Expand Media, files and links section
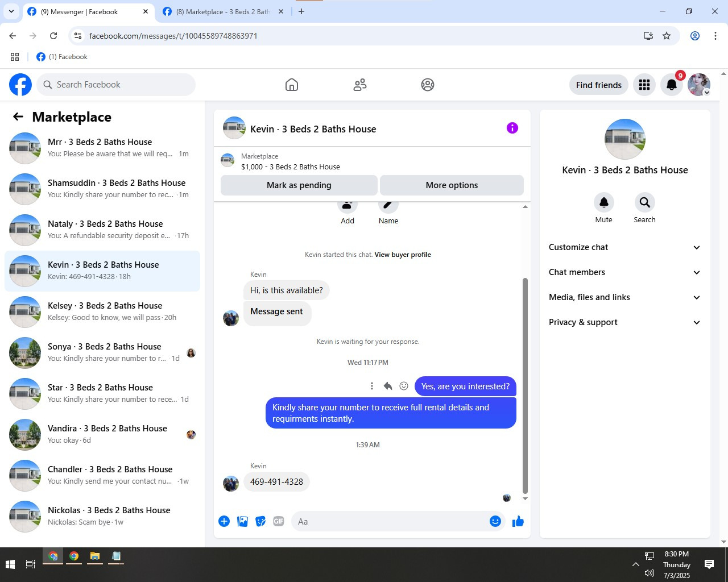 (x=624, y=297)
